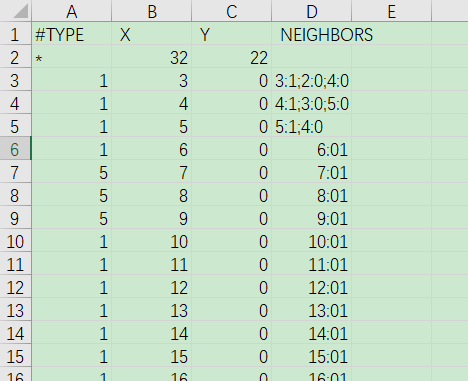Click cell showing 8:01
The image size is (468, 381).
click(x=311, y=195)
